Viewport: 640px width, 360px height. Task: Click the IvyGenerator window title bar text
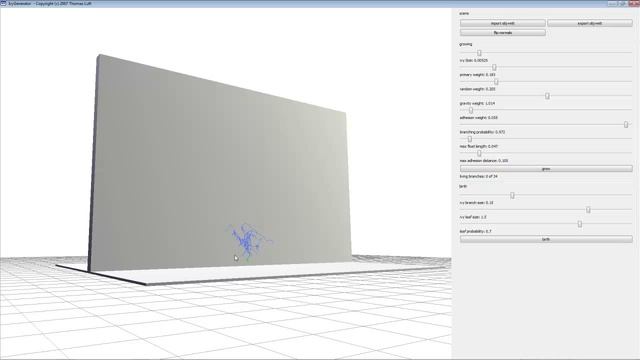[x=50, y=3]
